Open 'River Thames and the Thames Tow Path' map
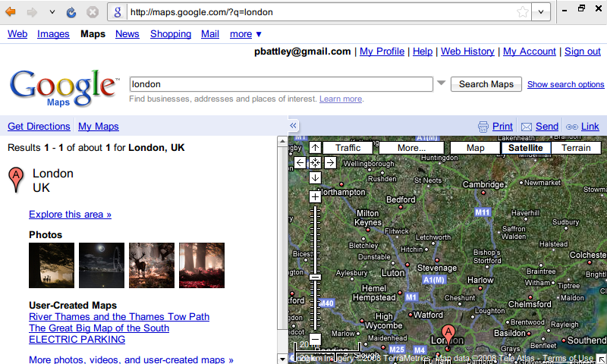This screenshot has height=364, width=607. (x=119, y=317)
